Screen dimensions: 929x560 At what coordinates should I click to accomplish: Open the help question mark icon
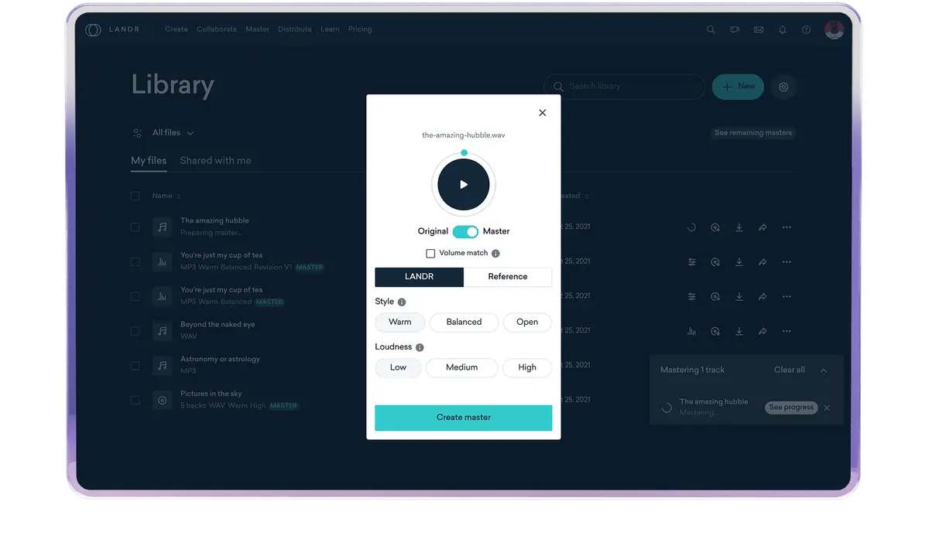(806, 30)
